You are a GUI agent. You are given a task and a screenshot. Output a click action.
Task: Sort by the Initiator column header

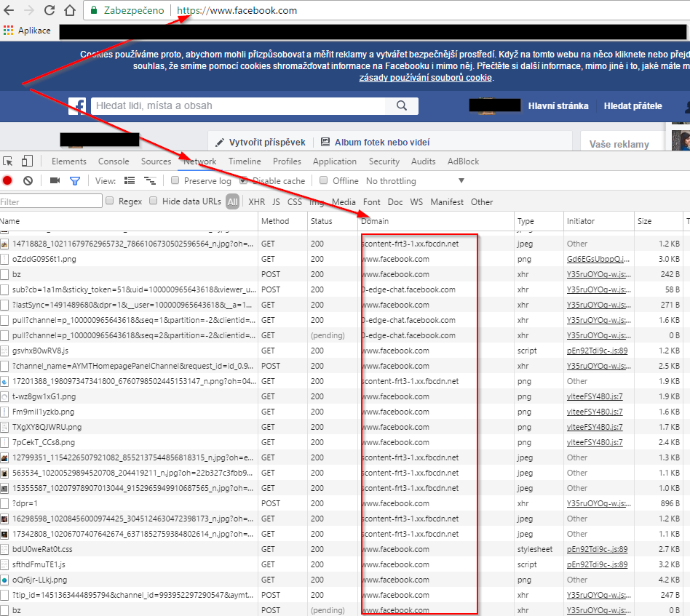[x=599, y=221]
